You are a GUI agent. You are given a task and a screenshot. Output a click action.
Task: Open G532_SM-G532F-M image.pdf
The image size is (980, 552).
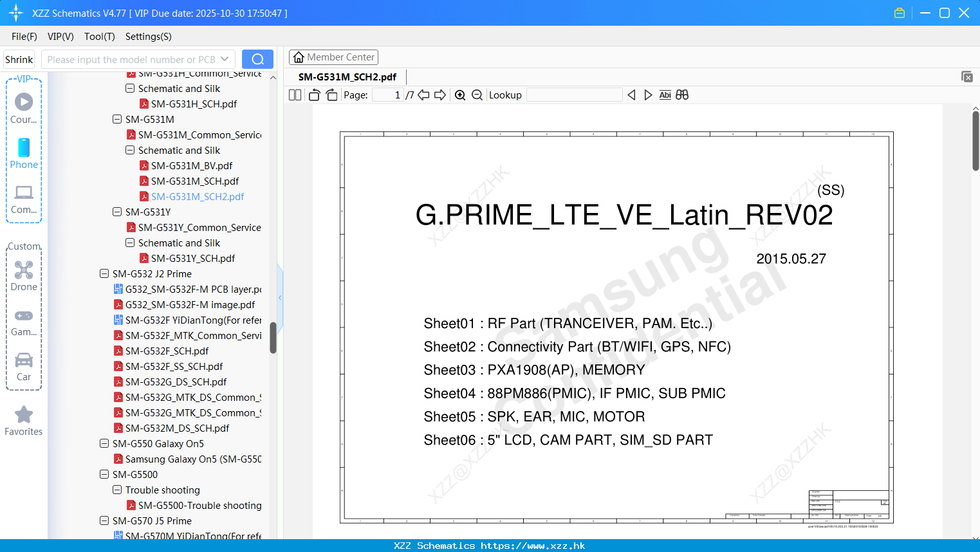tap(190, 304)
